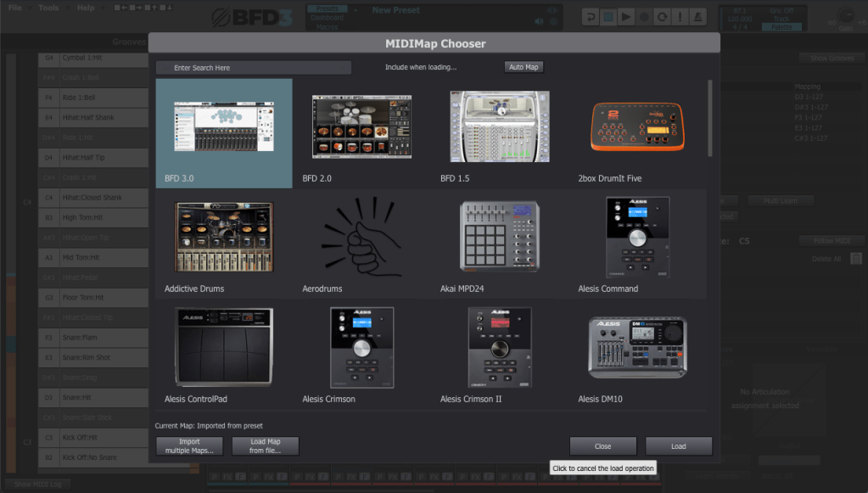Click the map list vertical scrollbar
This screenshot has width=868, height=493.
[x=710, y=119]
